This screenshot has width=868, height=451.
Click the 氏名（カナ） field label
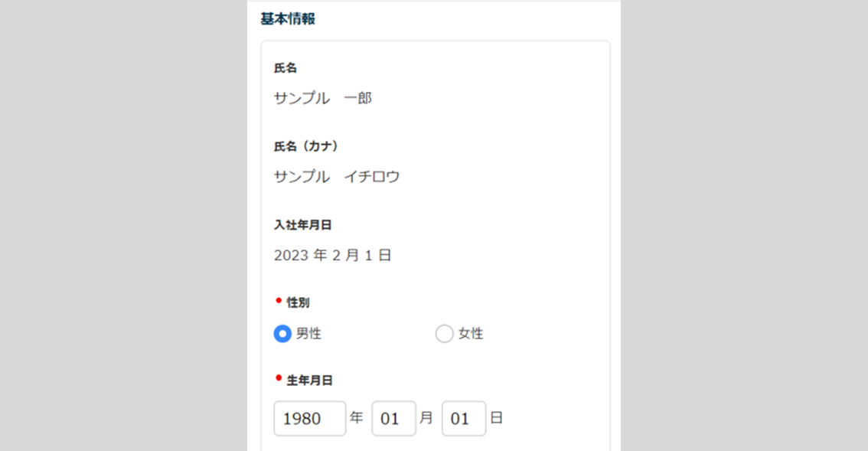(306, 146)
